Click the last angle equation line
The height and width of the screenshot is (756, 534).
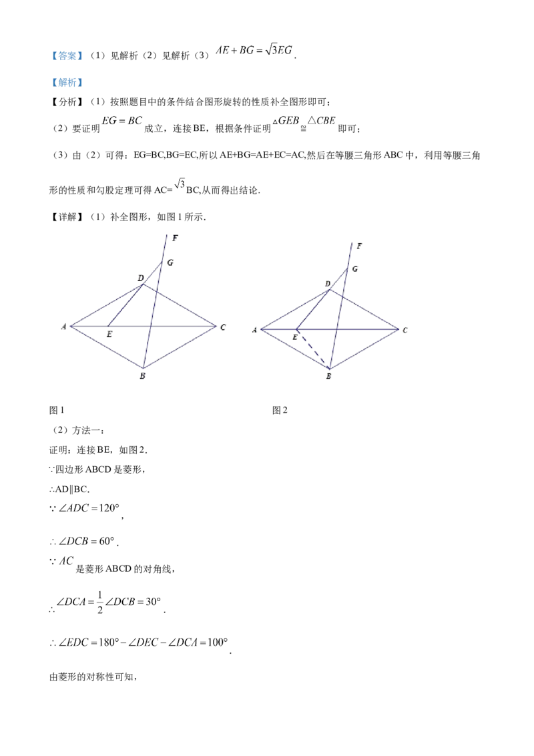tap(139, 642)
